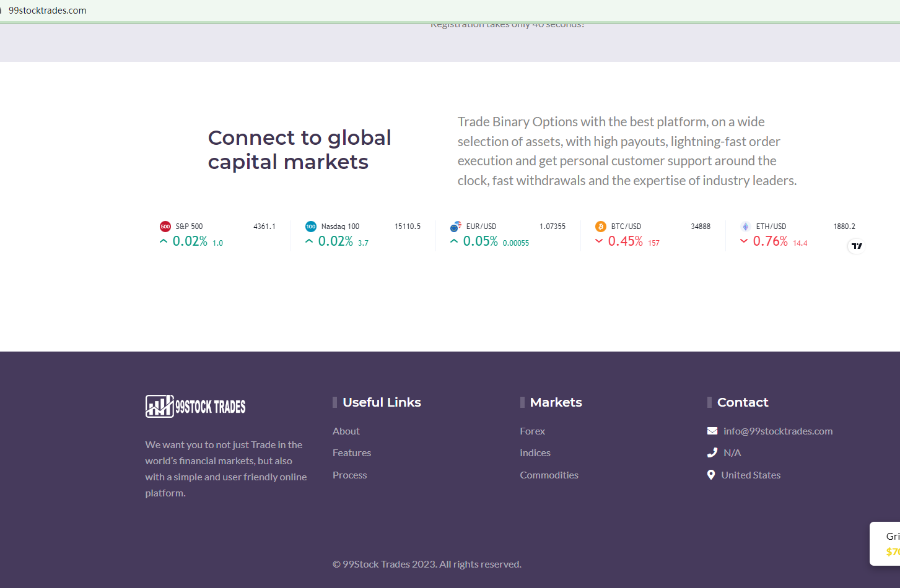Image resolution: width=900 pixels, height=588 pixels.
Task: Click the BTC/USD ticker label
Action: pos(626,227)
